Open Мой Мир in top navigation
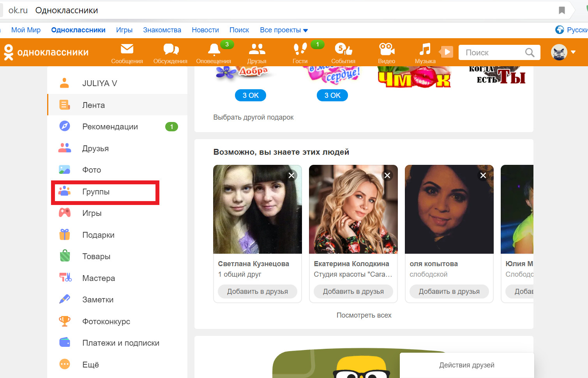Image resolution: width=588 pixels, height=378 pixels. pos(26,30)
